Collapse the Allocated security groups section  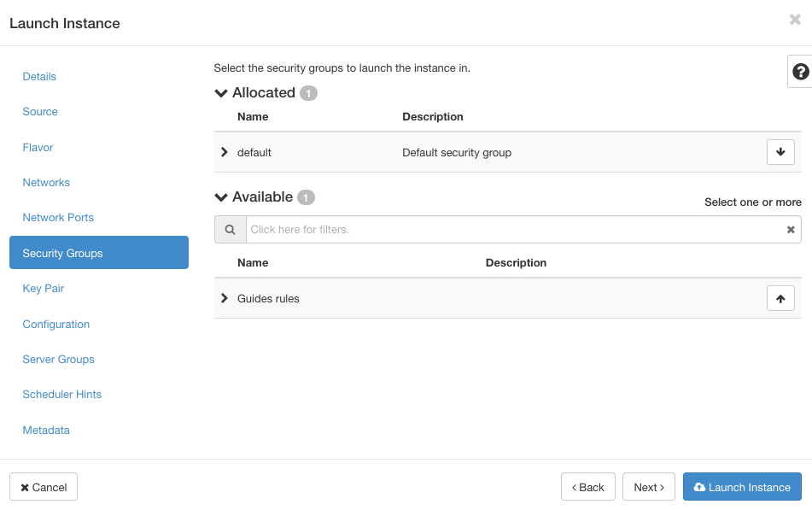pos(220,92)
